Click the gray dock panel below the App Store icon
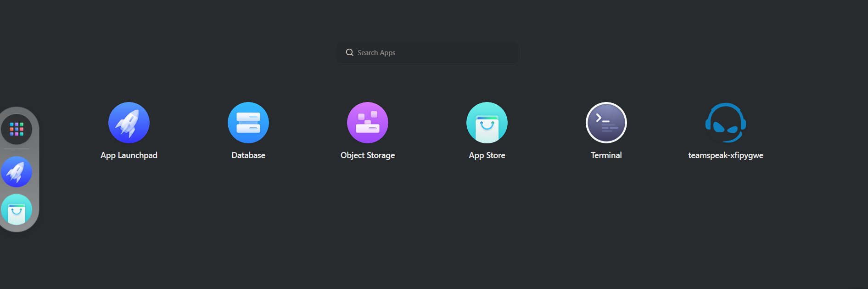Viewport: 868px width, 289px height. pyautogui.click(x=18, y=228)
